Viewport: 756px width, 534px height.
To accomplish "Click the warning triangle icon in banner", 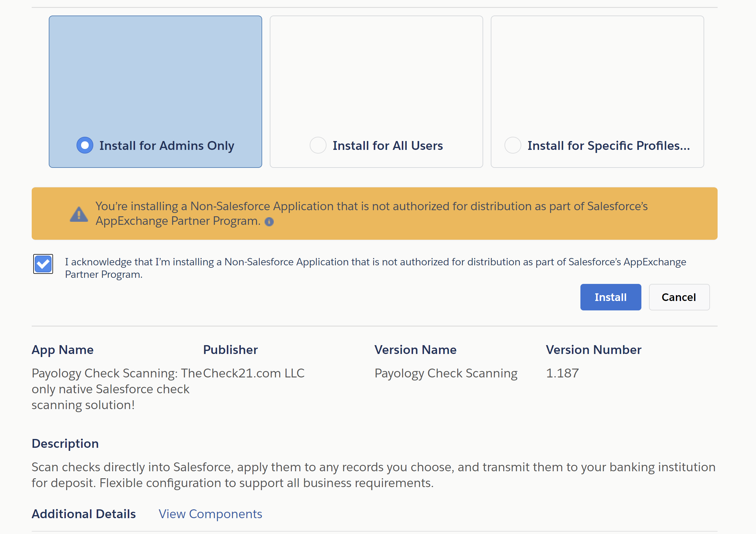I will [x=79, y=214].
